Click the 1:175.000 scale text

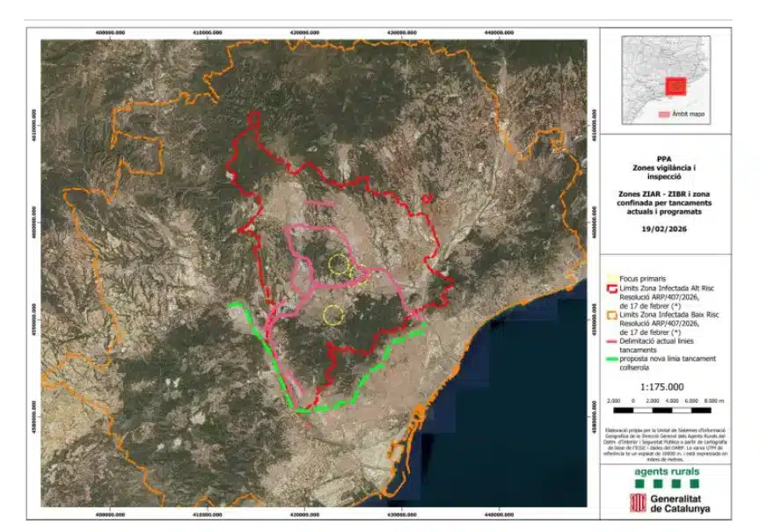click(x=665, y=387)
